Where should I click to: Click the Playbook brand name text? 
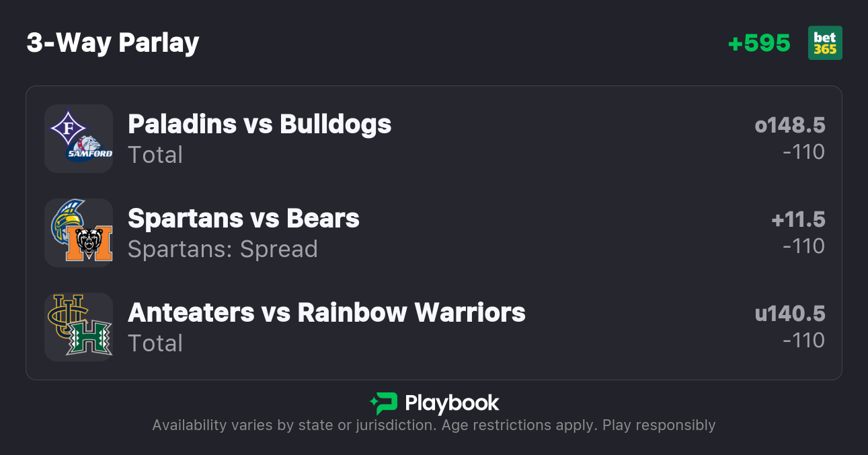point(452,404)
